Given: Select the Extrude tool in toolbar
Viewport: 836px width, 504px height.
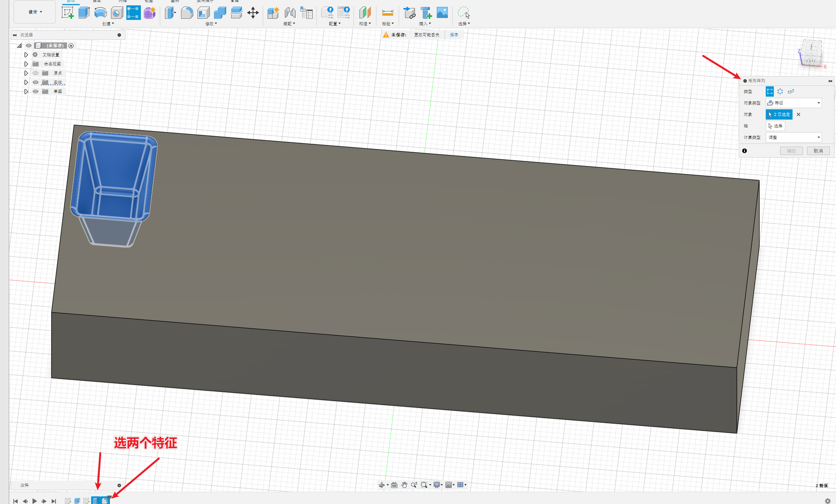Looking at the screenshot, I should (x=84, y=13).
